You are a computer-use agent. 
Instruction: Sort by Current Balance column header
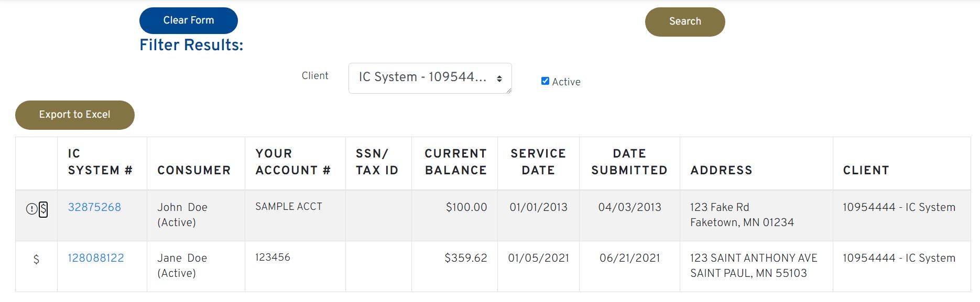[455, 162]
